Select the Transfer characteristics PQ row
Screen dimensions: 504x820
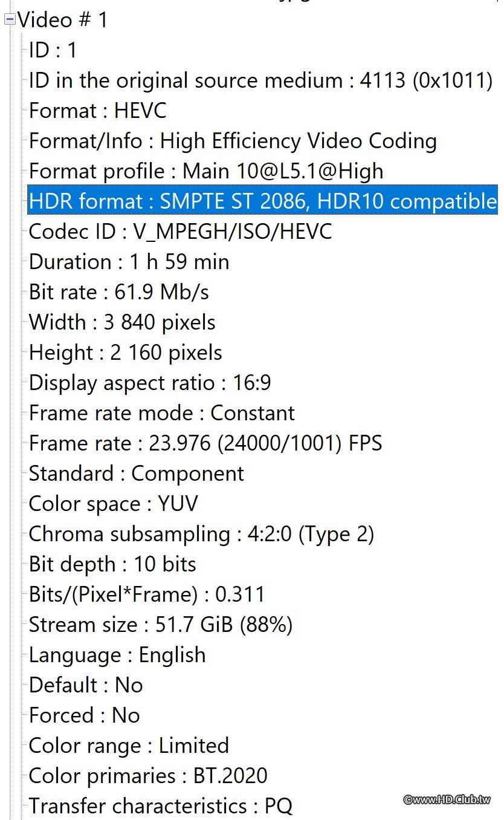(x=160, y=806)
